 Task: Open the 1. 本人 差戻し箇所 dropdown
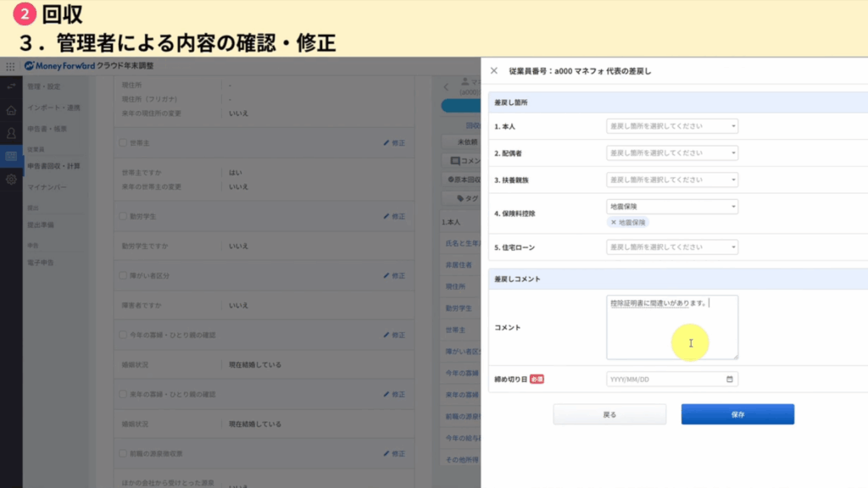672,126
